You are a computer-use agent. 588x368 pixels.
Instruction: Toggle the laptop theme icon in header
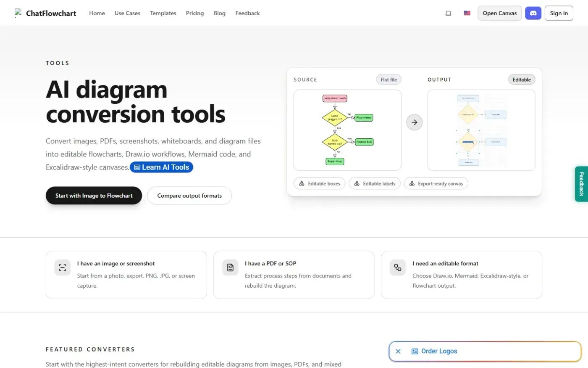[448, 13]
